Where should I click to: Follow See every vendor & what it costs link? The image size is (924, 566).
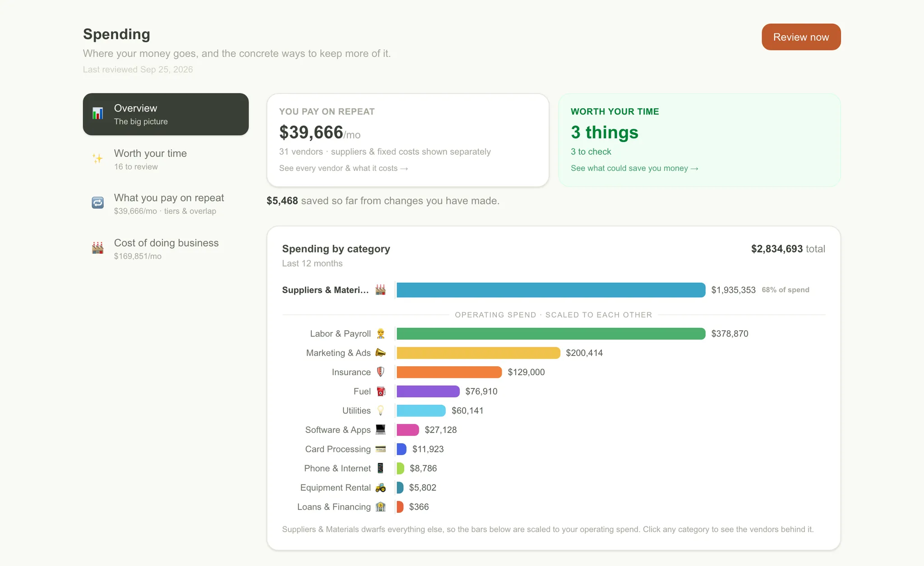click(x=343, y=168)
